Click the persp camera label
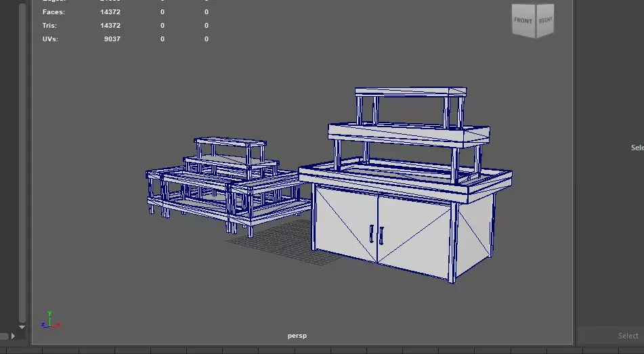Screen dimensions: 644x354 (x=297, y=336)
